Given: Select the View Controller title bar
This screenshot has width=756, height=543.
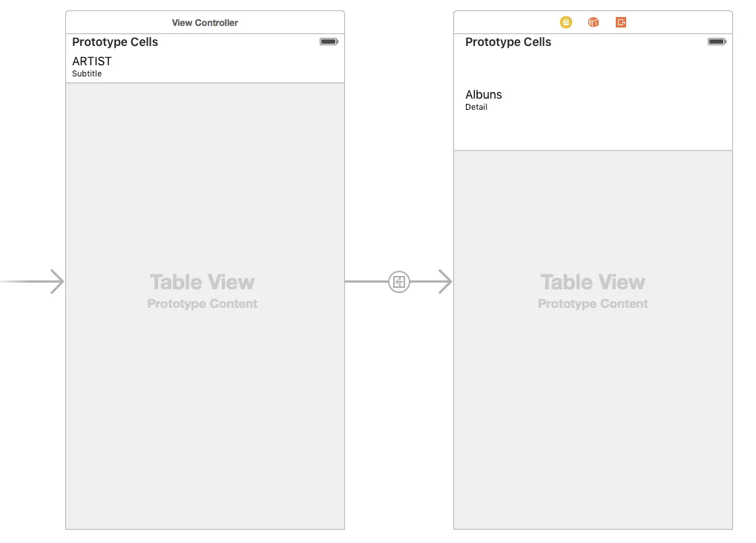Looking at the screenshot, I should (x=205, y=22).
